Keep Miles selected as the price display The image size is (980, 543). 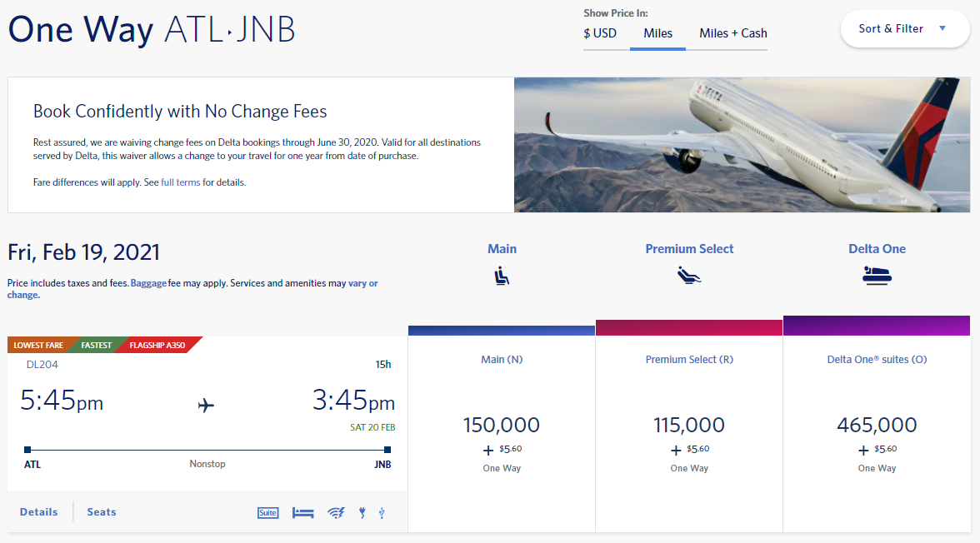[x=658, y=33]
